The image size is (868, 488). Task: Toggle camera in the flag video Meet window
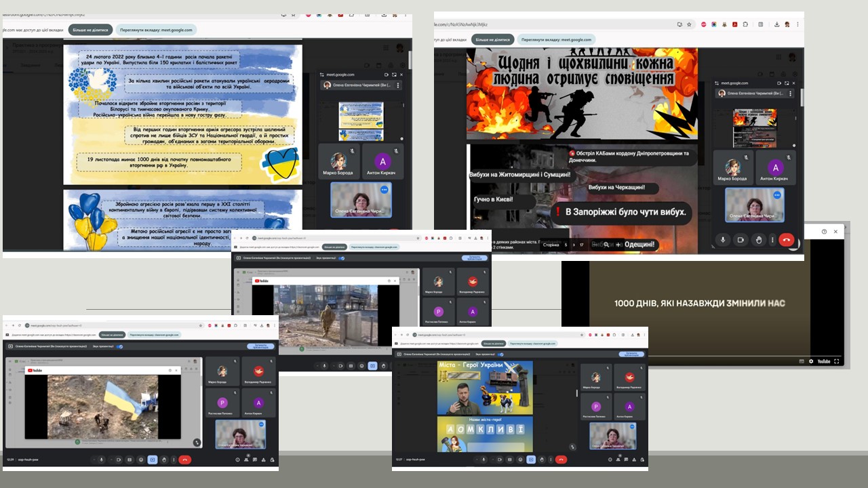tap(119, 460)
